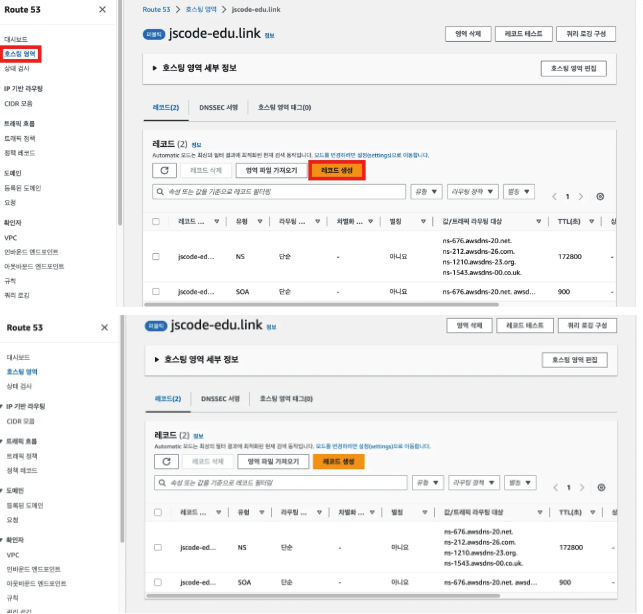This screenshot has height=614, width=643.
Task: Click 레코드 테스트 button in lower screenshot
Action: click(x=525, y=325)
